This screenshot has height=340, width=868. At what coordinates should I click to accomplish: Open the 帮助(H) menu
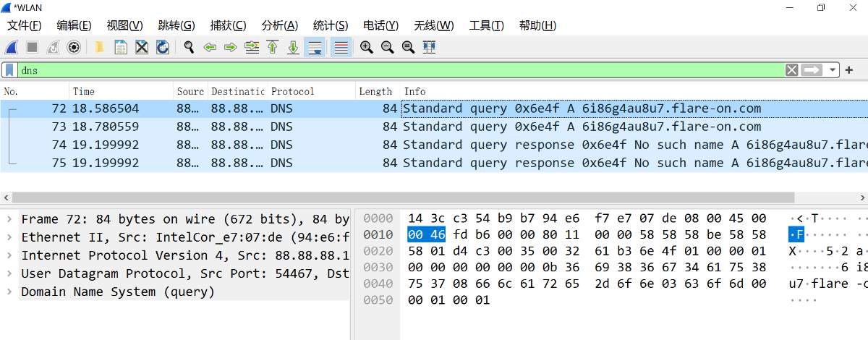point(537,25)
